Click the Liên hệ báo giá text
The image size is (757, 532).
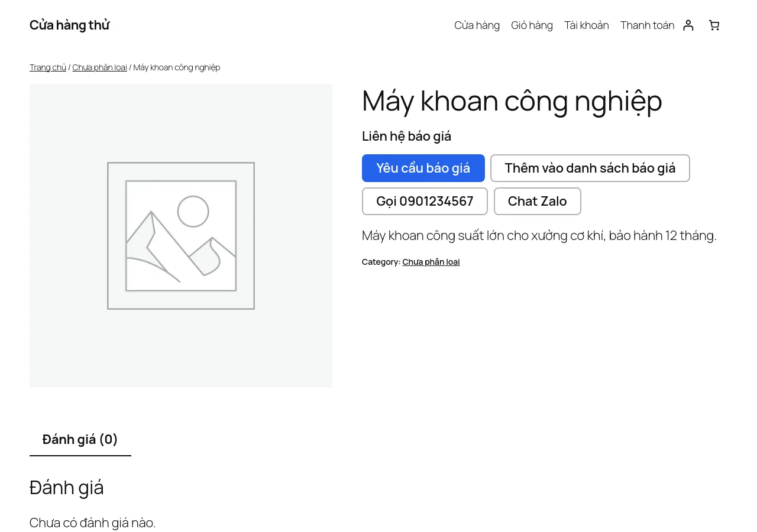(x=406, y=136)
